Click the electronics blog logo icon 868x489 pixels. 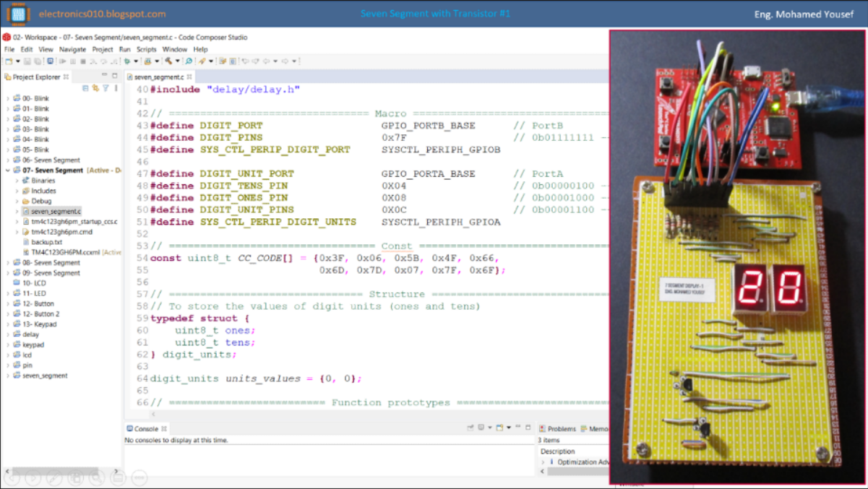[19, 14]
